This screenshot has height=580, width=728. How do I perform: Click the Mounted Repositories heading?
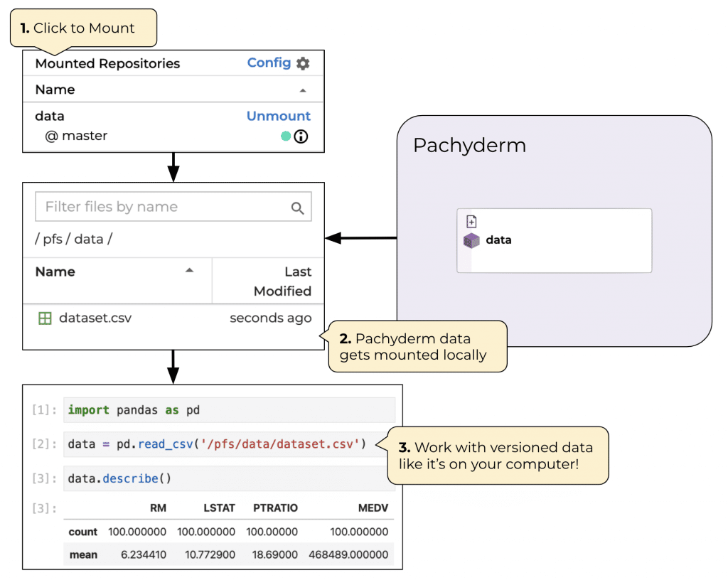click(x=108, y=63)
